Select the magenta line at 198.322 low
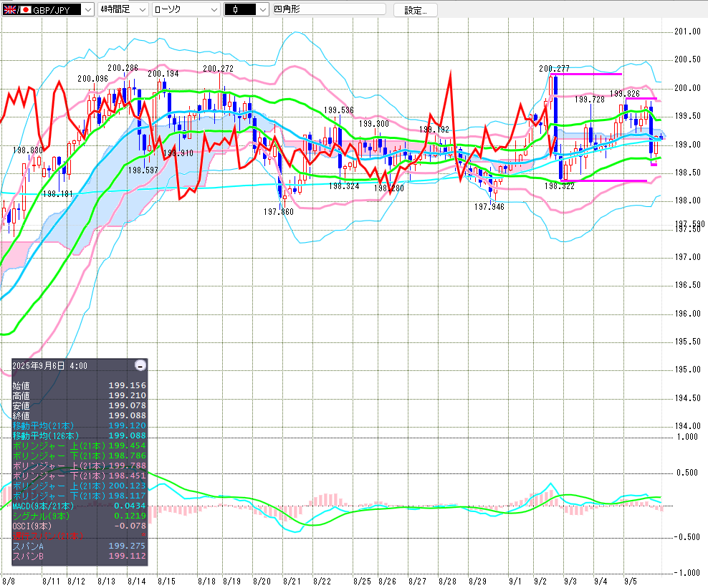 (x=603, y=181)
